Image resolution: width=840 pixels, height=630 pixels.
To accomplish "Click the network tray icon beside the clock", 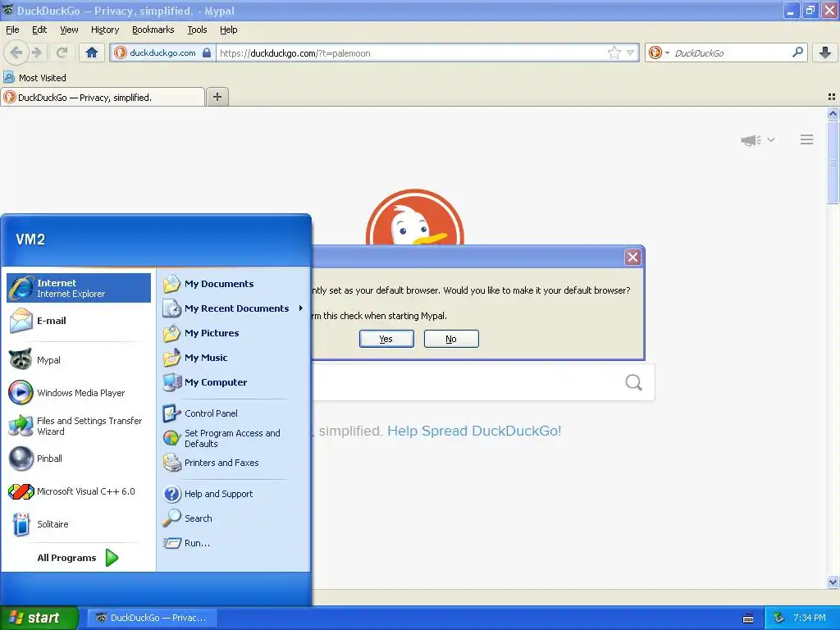I will 779,618.
